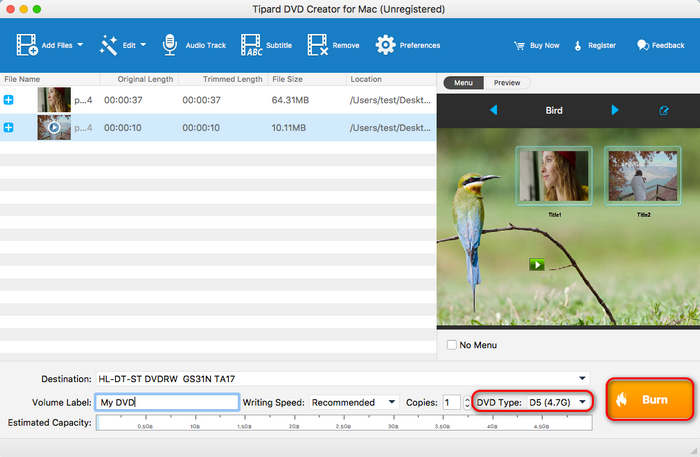Click the Volume Label input field
Image resolution: width=700 pixels, height=457 pixels.
coord(167,403)
